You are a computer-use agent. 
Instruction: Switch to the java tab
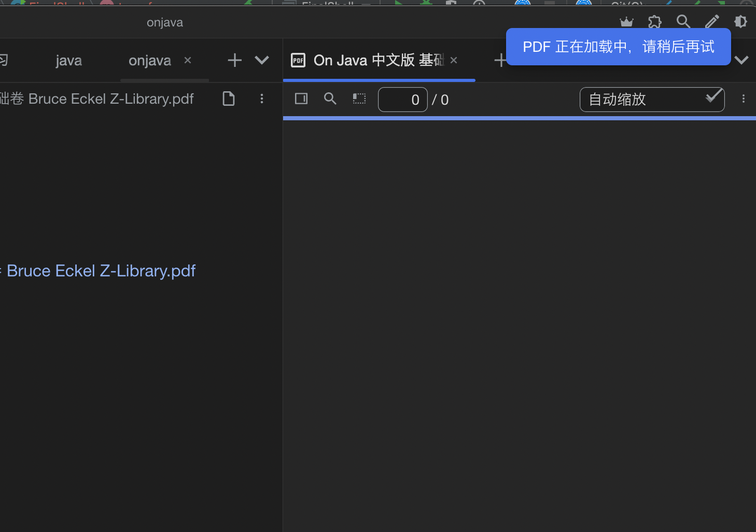pyautogui.click(x=69, y=61)
